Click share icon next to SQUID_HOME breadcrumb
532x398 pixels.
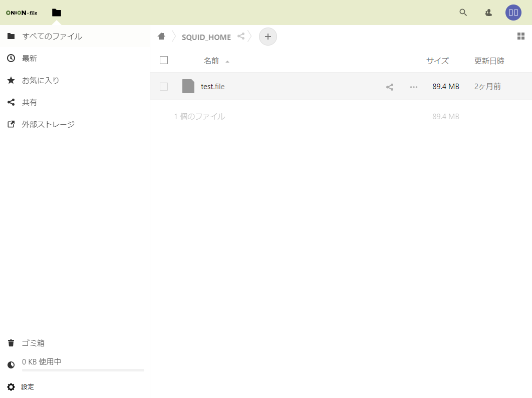coord(241,37)
